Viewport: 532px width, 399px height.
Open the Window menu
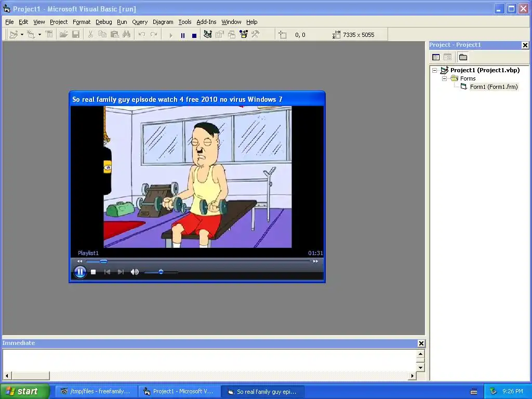point(231,22)
